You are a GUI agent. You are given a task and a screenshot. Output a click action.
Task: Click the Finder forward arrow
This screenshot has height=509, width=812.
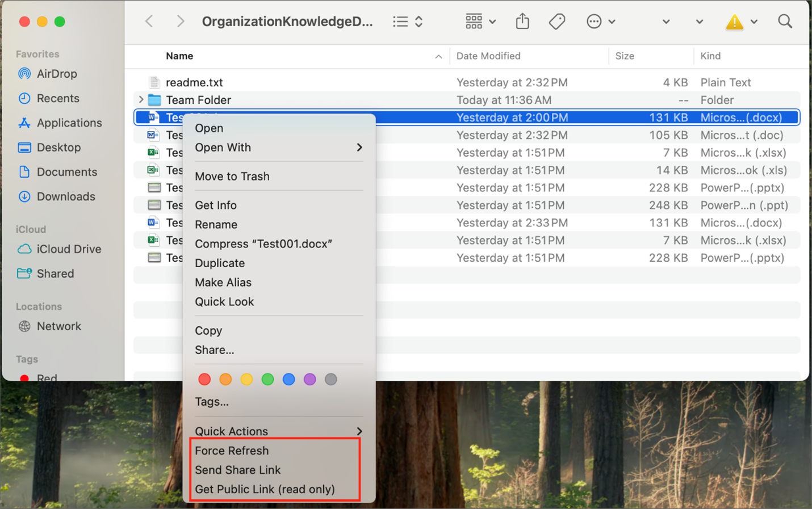click(x=181, y=22)
